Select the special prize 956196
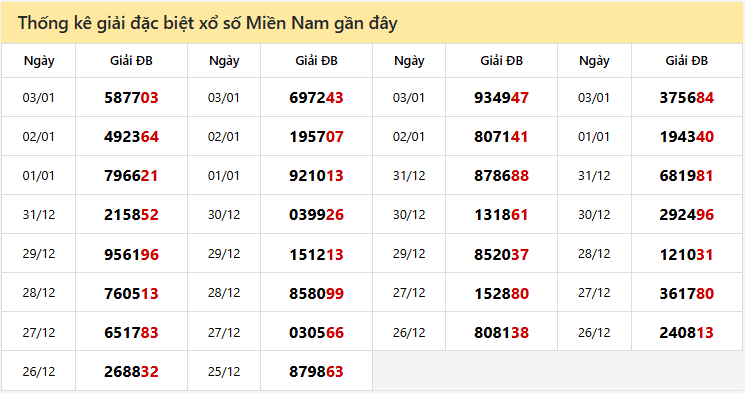This screenshot has width=745, height=393. (x=131, y=255)
